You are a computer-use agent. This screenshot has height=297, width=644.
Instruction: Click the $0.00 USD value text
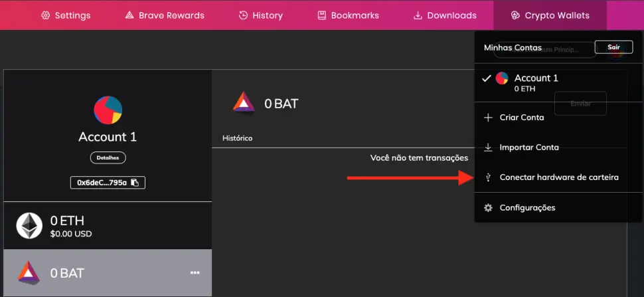tap(71, 234)
